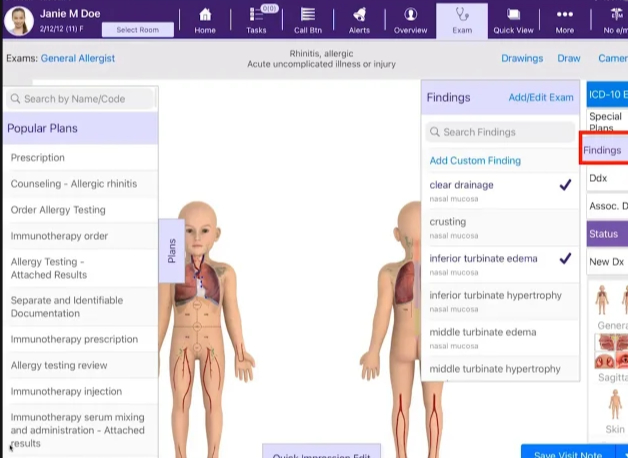Viewport: 628px width, 458px height.
Task: Open the Select Room dropdown
Action: click(x=139, y=30)
